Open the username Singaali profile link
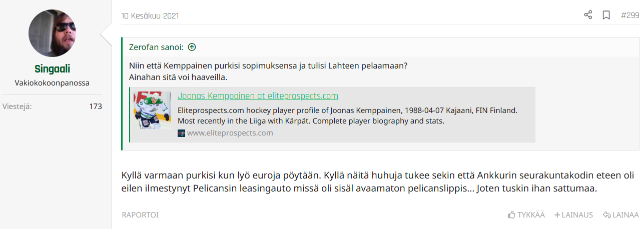This screenshot has height=229, width=644. [52, 69]
